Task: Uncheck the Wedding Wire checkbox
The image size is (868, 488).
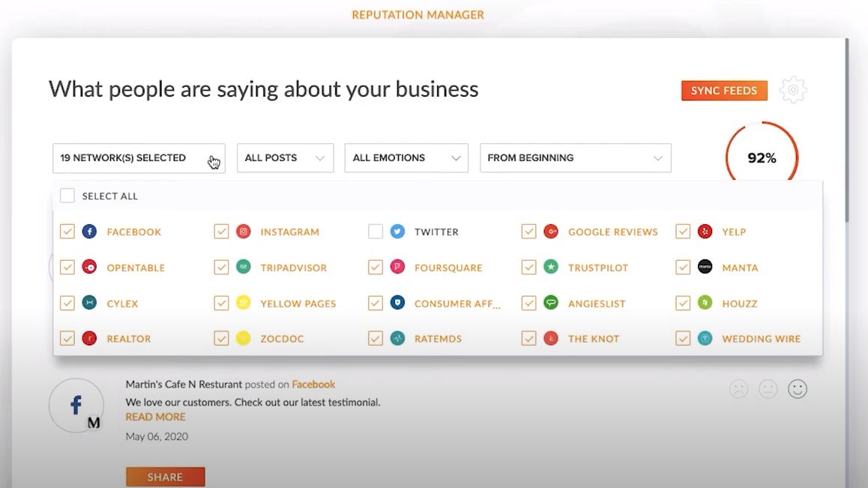Action: point(683,338)
